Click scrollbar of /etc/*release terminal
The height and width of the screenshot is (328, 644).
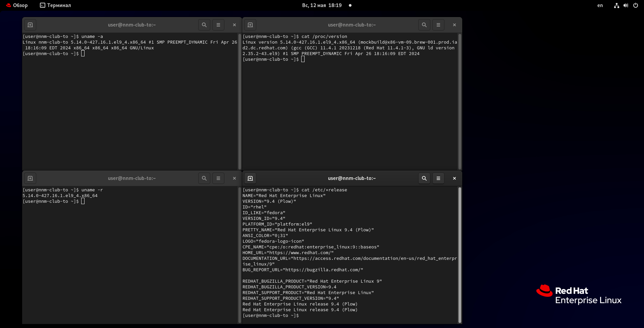(460, 254)
